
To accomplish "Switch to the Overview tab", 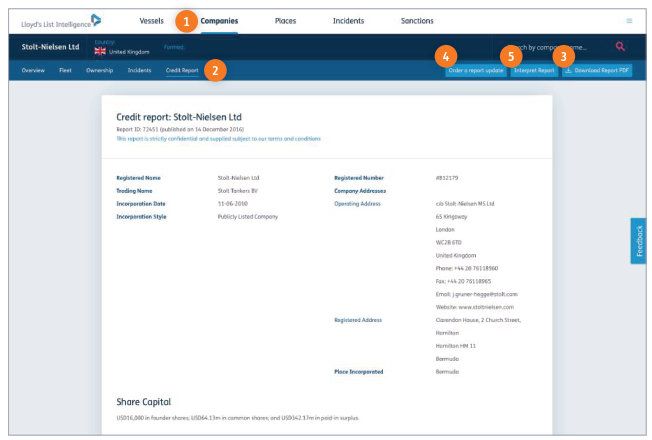I will pos(33,70).
